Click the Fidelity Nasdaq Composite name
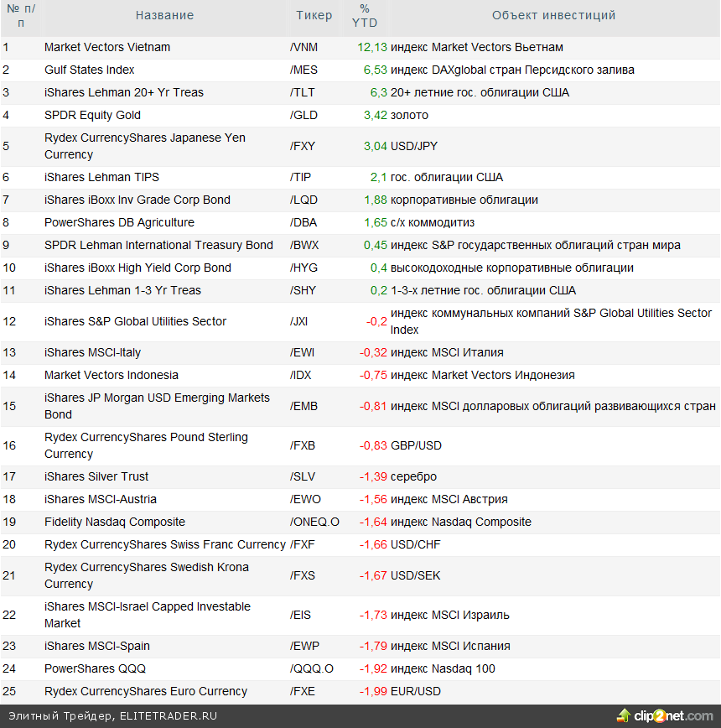 coord(115,522)
